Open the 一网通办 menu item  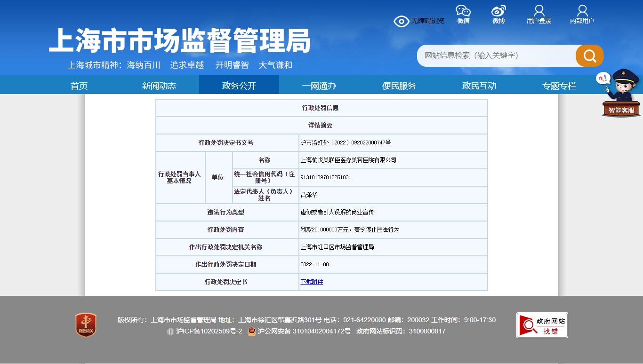pyautogui.click(x=319, y=86)
